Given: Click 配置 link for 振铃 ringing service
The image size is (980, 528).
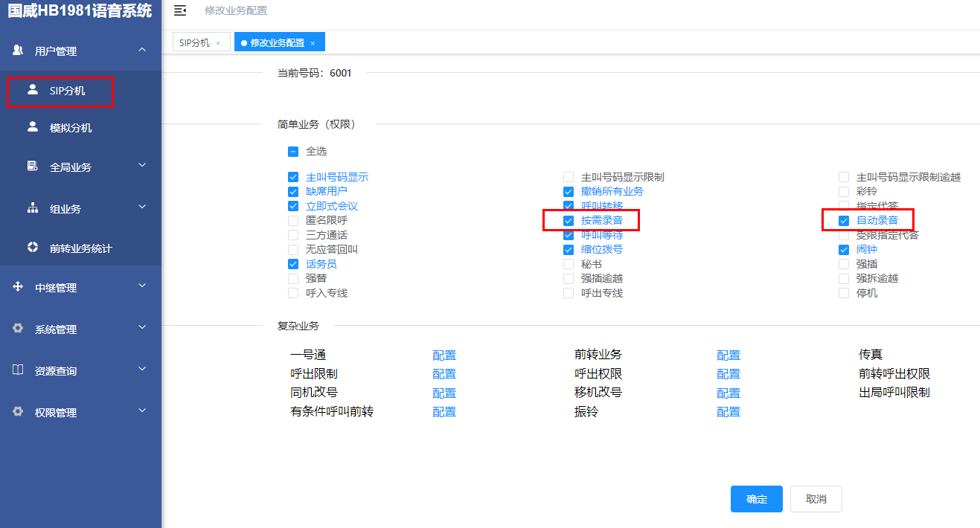Looking at the screenshot, I should click(x=728, y=411).
